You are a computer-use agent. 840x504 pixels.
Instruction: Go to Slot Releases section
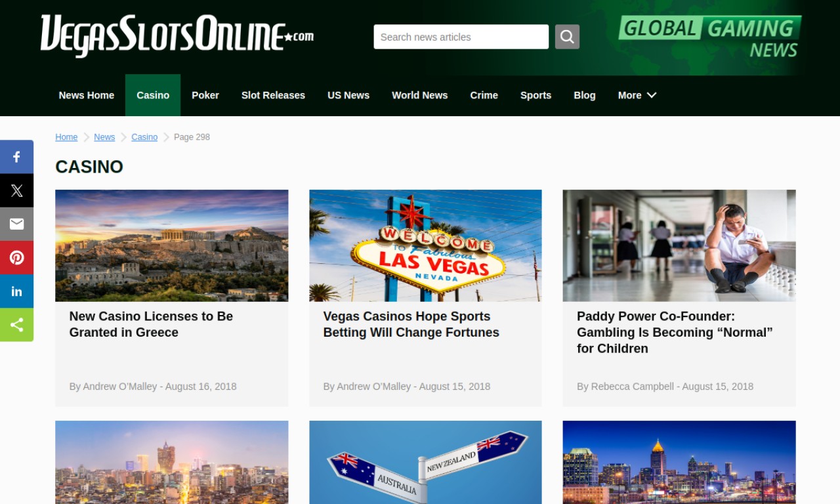point(273,95)
